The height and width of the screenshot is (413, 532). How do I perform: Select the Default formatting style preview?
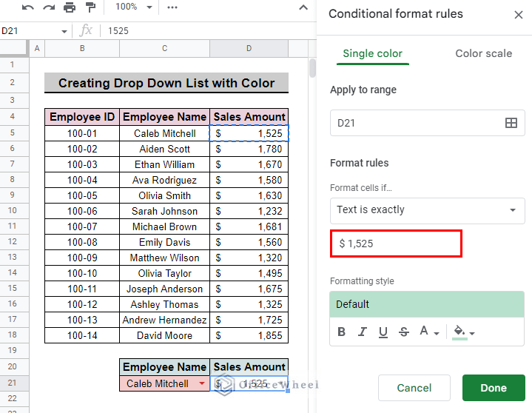coord(427,304)
